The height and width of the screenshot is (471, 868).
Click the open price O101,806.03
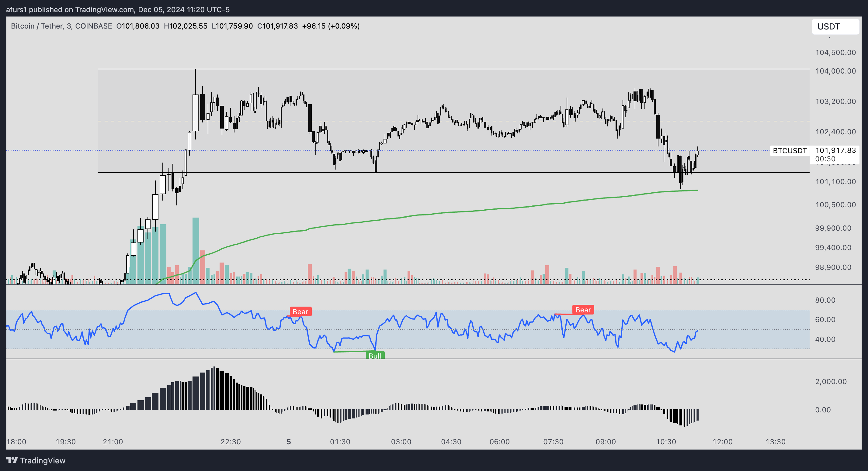pyautogui.click(x=138, y=26)
